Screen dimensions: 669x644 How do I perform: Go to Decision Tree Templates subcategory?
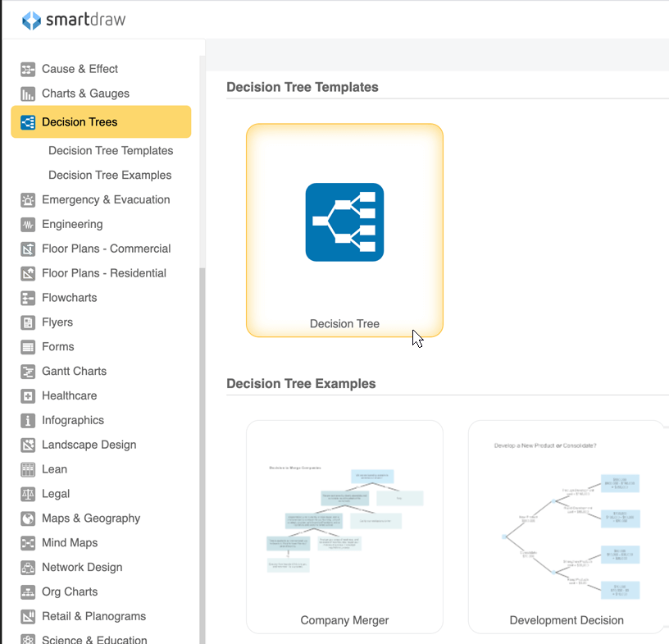point(111,151)
